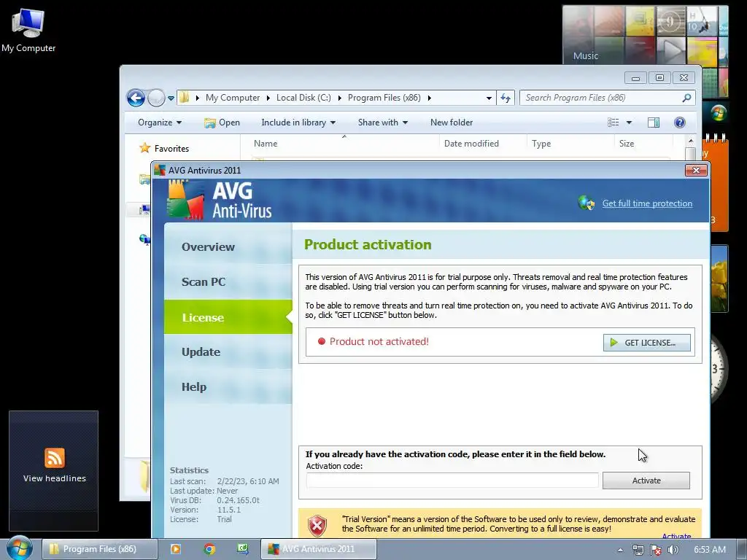Open the Help tab in AVG
747x560 pixels.
(228, 386)
